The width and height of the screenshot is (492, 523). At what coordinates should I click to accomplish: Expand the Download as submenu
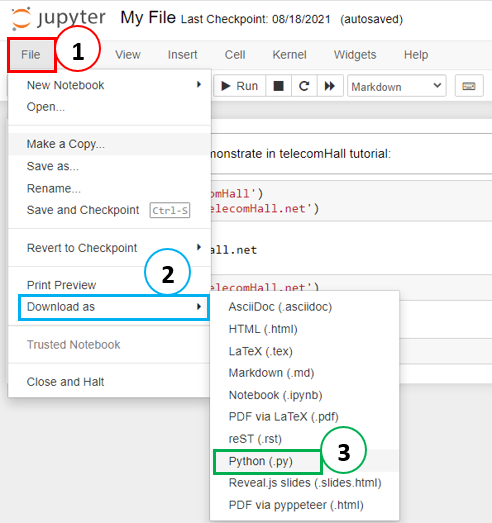click(113, 307)
